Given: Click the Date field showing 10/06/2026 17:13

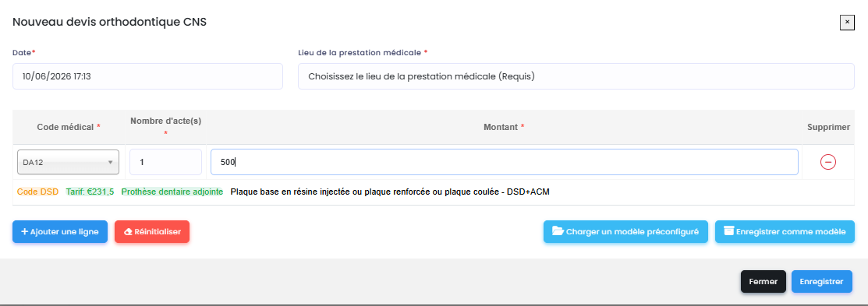Looking at the screenshot, I should click(148, 76).
